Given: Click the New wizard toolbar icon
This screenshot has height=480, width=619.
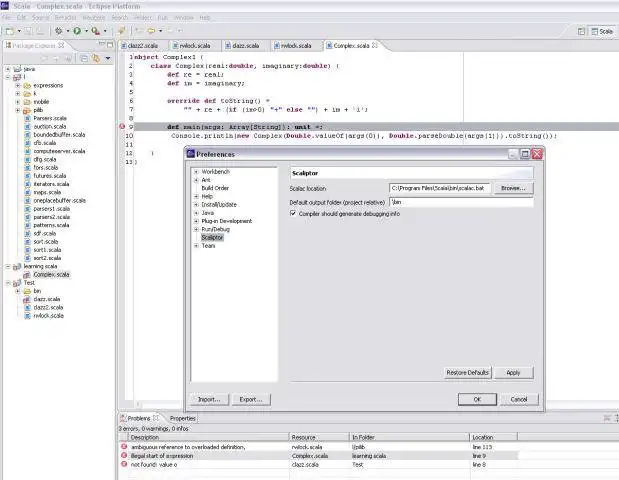Looking at the screenshot, I should point(9,31).
